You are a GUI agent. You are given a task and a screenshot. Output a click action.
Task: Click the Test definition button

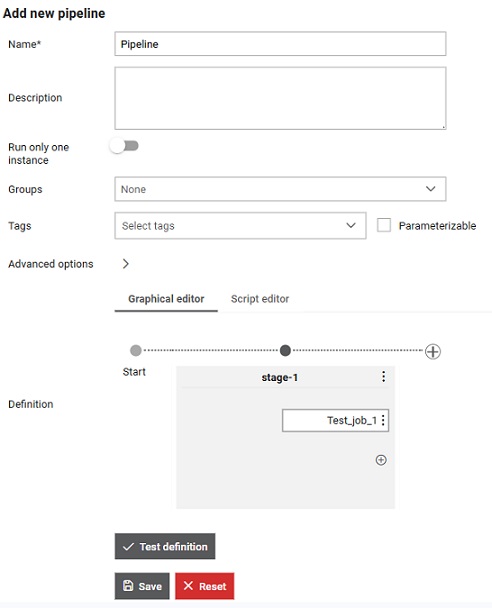[165, 546]
